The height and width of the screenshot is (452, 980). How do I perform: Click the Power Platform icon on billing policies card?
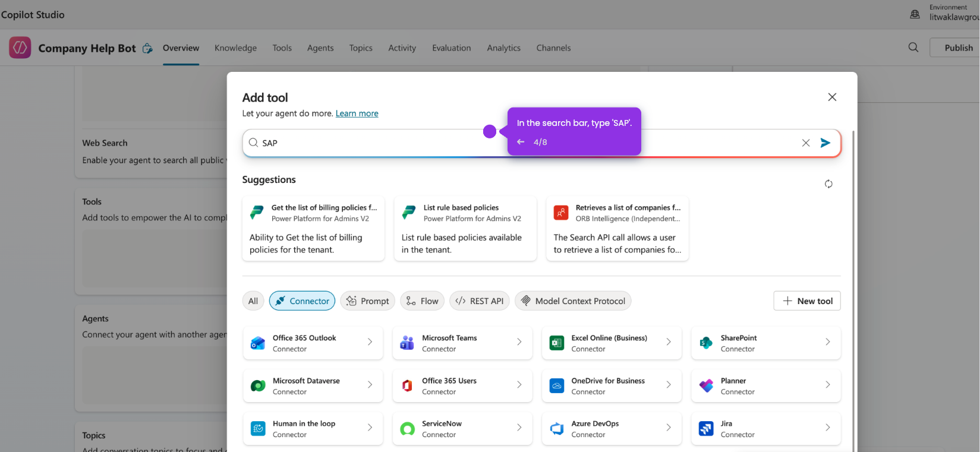[x=257, y=212]
